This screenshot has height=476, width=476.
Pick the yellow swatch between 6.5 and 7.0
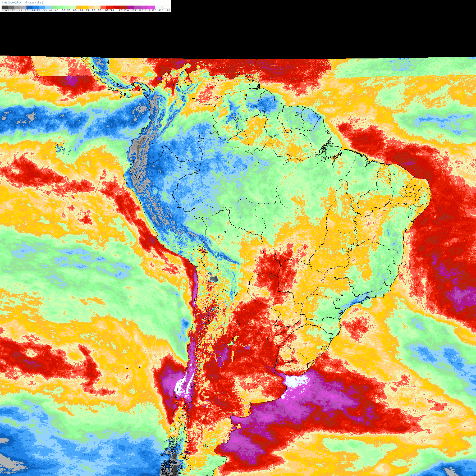click(85, 7)
